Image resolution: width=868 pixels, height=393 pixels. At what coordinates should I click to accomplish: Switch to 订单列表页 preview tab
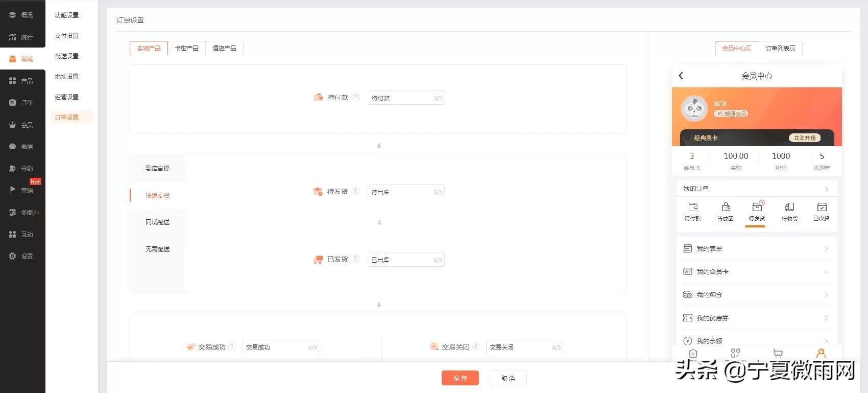coord(780,48)
